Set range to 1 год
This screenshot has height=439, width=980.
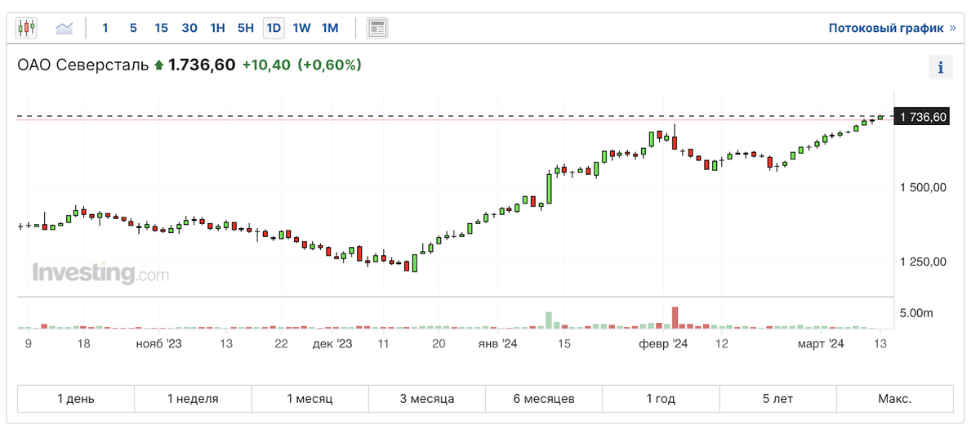(661, 399)
